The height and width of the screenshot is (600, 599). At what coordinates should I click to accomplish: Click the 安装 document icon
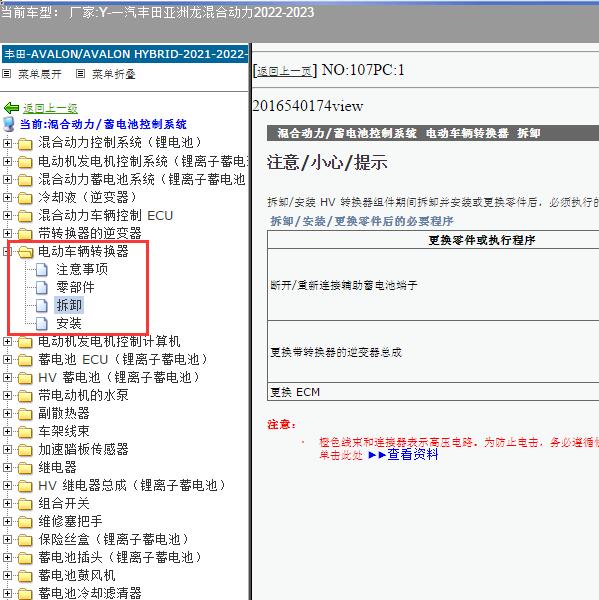tap(42, 324)
